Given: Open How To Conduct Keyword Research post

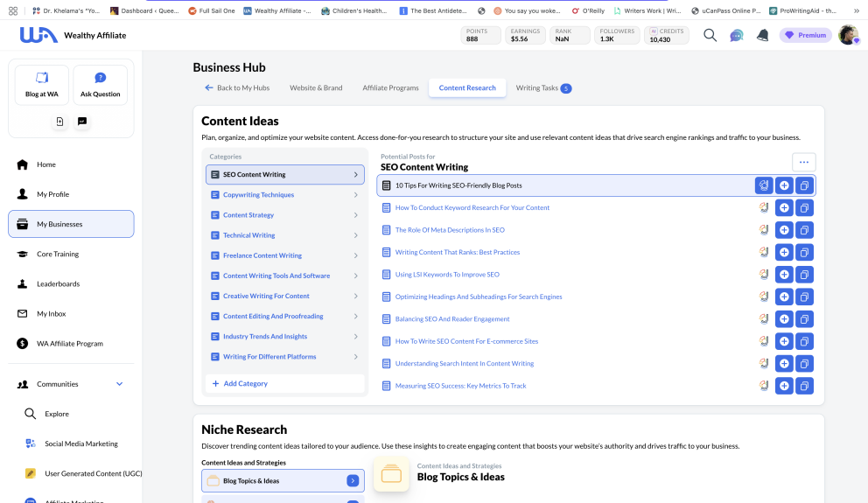Looking at the screenshot, I should 472,207.
